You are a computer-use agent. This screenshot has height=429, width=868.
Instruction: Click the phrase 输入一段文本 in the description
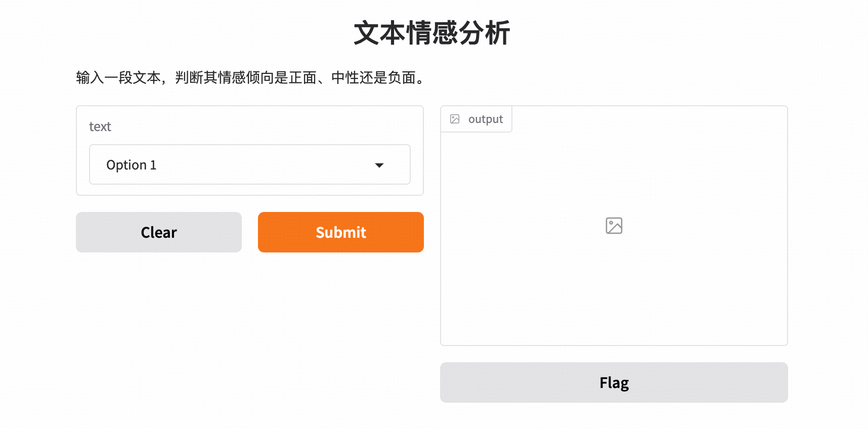(x=118, y=77)
